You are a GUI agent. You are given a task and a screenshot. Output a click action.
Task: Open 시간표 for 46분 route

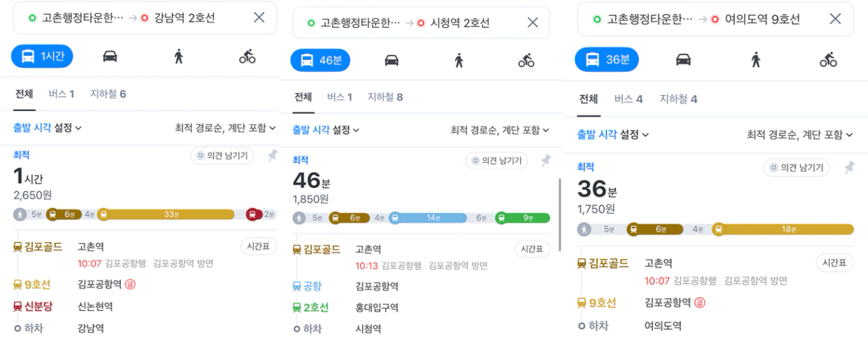[x=532, y=249]
